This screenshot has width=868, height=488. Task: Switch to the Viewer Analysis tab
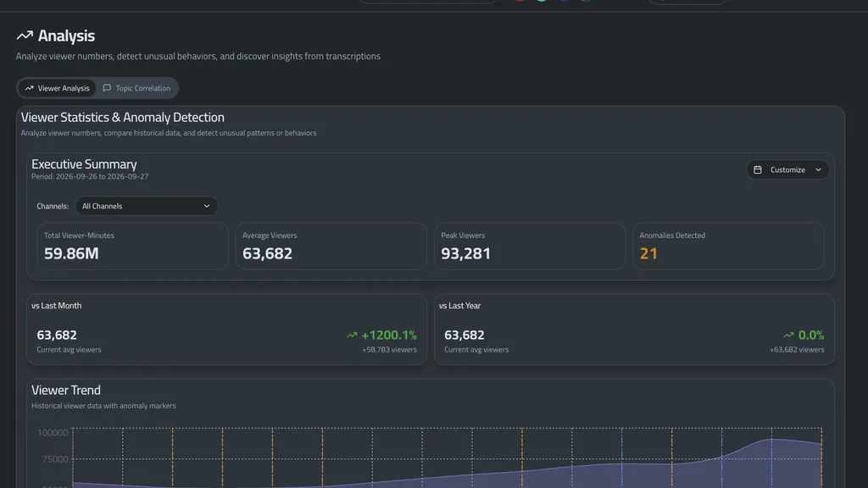click(x=57, y=88)
